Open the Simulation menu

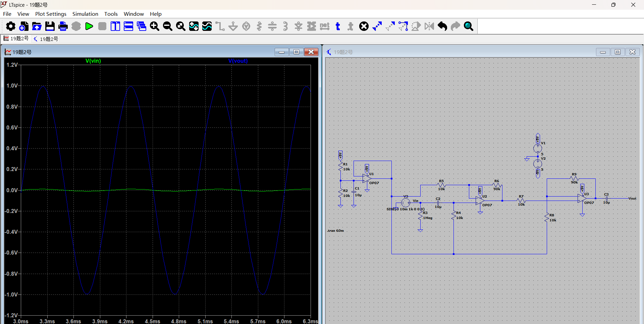coord(85,14)
